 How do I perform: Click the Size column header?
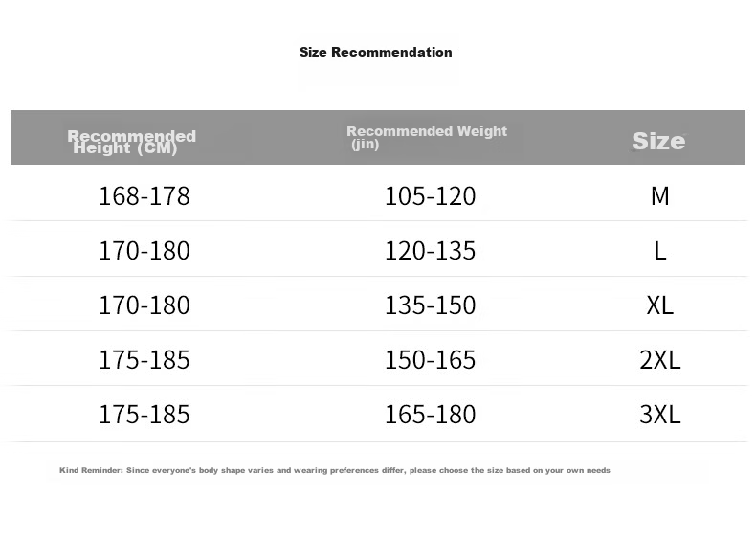click(x=658, y=141)
